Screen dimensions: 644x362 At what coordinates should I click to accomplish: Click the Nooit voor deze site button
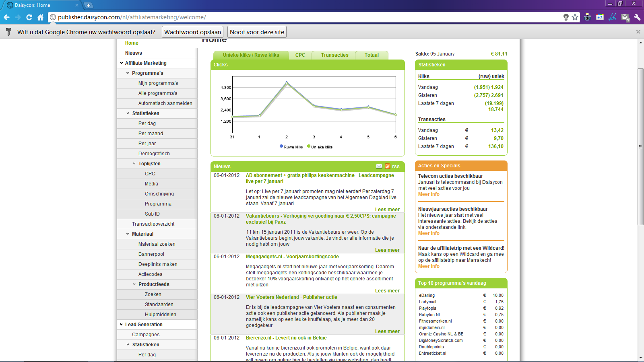[257, 32]
